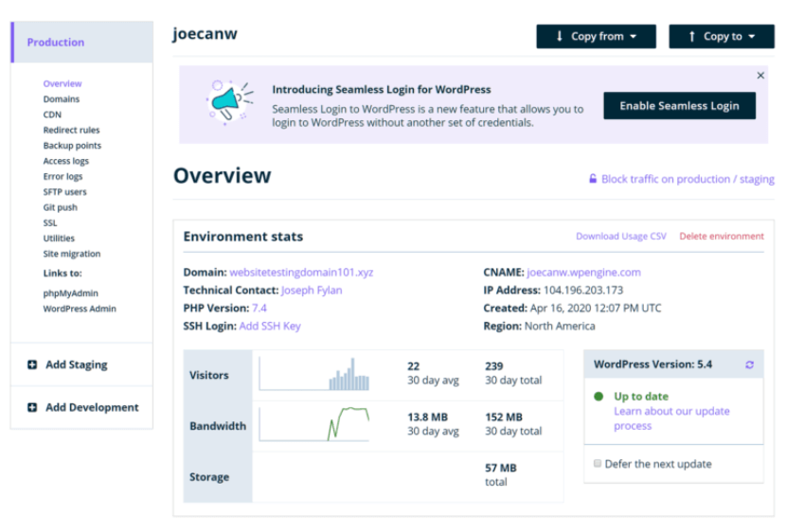The height and width of the screenshot is (532, 786).
Task: Click the padlock icon beside Block traffic
Action: click(x=593, y=179)
